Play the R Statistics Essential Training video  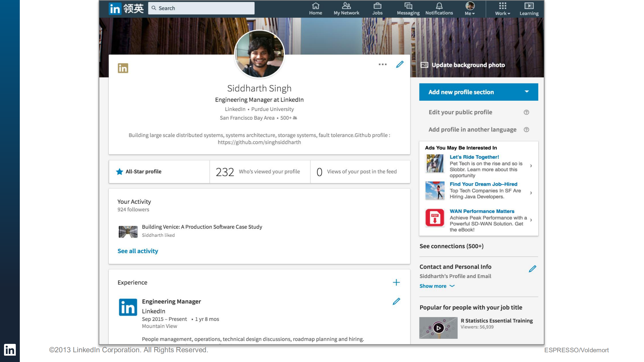tap(438, 328)
